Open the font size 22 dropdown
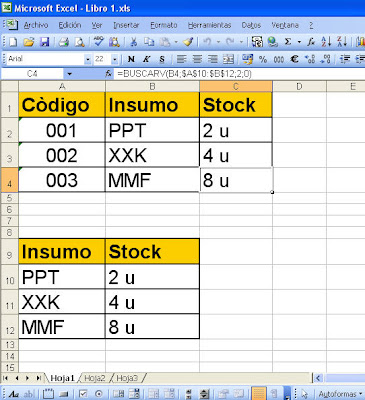The height and width of the screenshot is (400, 365). pyautogui.click(x=115, y=60)
